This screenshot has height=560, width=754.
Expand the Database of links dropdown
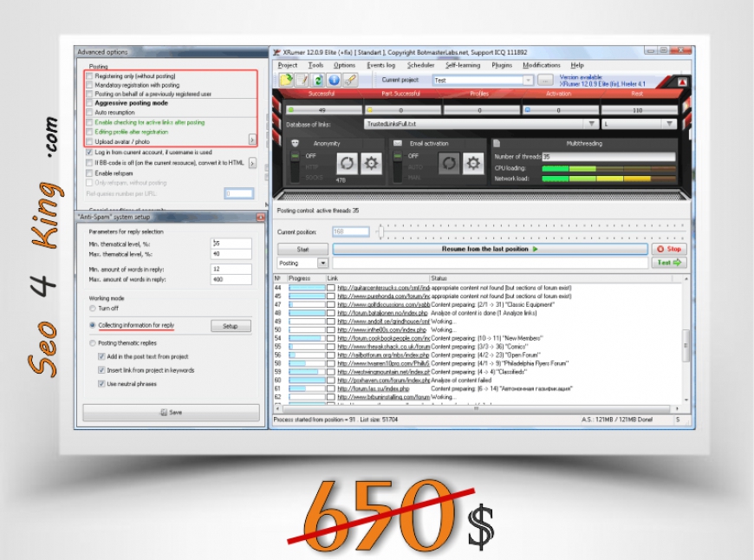point(591,124)
